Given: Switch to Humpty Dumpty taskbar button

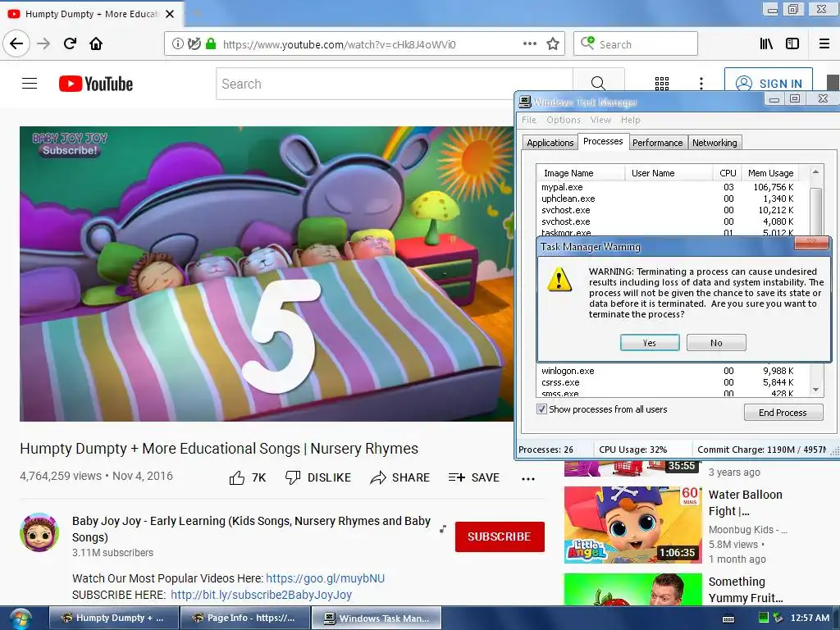Looking at the screenshot, I should tap(113, 619).
